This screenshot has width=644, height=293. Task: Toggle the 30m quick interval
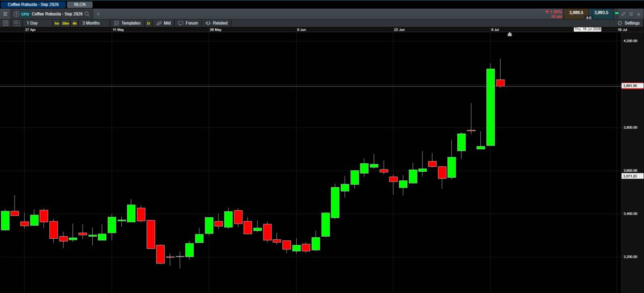65,23
